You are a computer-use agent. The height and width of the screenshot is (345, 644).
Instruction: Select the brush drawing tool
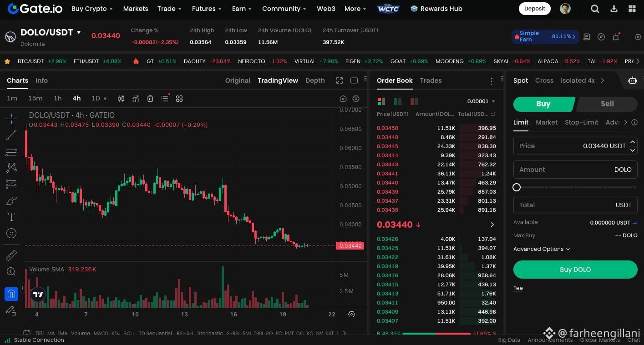pyautogui.click(x=11, y=200)
